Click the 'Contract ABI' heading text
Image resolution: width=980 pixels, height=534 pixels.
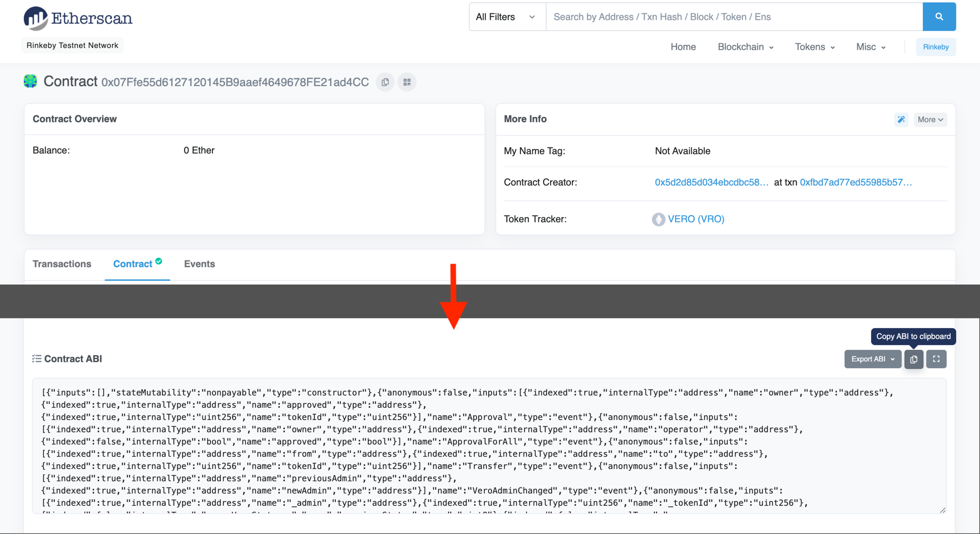coord(73,359)
